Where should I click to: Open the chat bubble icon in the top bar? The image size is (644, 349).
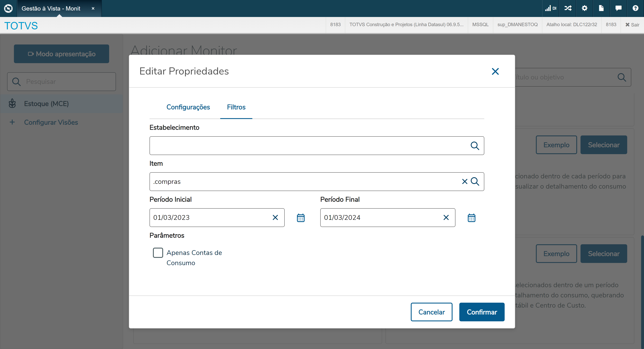click(x=618, y=8)
